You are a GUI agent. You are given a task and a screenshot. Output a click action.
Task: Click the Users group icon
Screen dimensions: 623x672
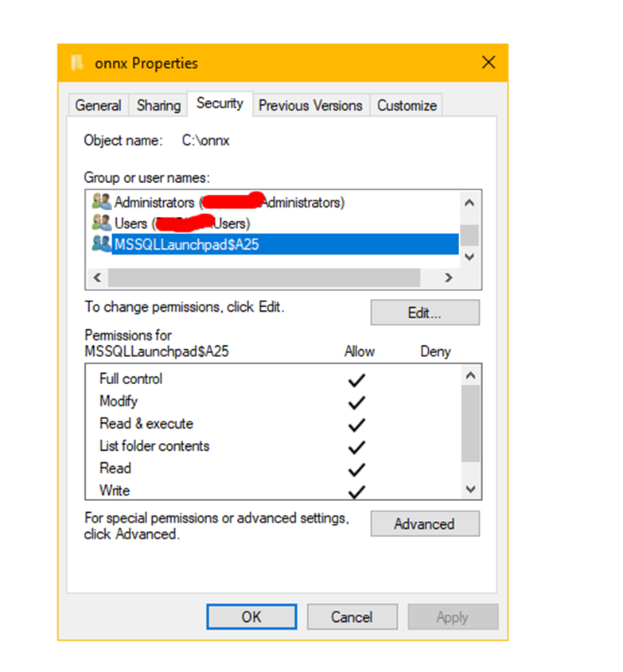[102, 223]
